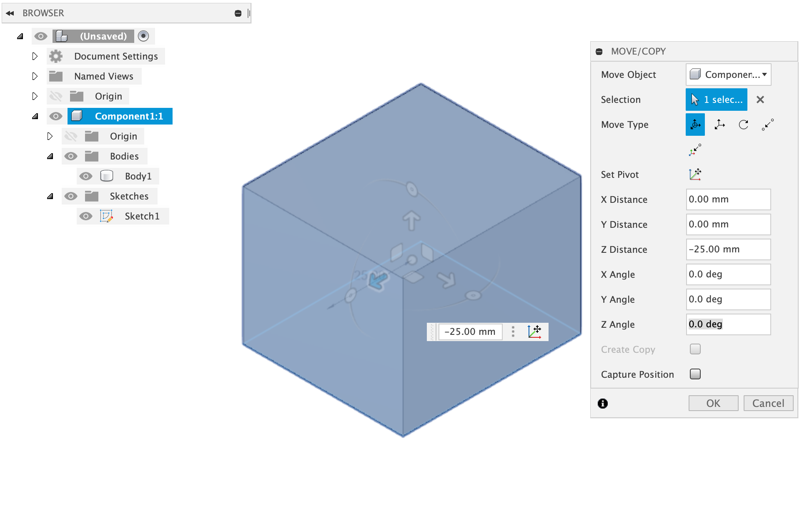Click the info icon in Move/Copy dialog
Screen dimensions: 812x526
point(603,403)
